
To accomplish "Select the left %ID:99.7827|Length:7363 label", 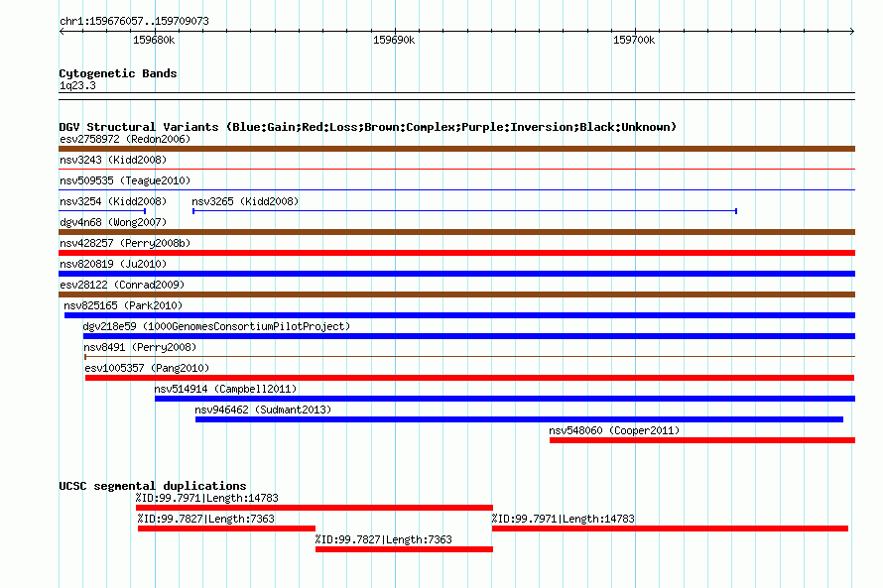I will pyautogui.click(x=206, y=519).
